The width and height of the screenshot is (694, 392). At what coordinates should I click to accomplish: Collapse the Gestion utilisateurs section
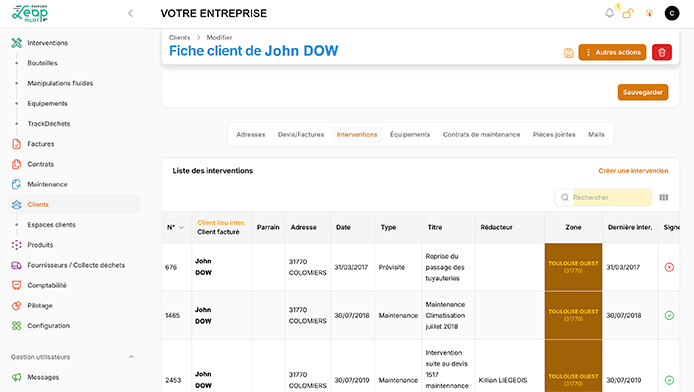pyautogui.click(x=131, y=357)
